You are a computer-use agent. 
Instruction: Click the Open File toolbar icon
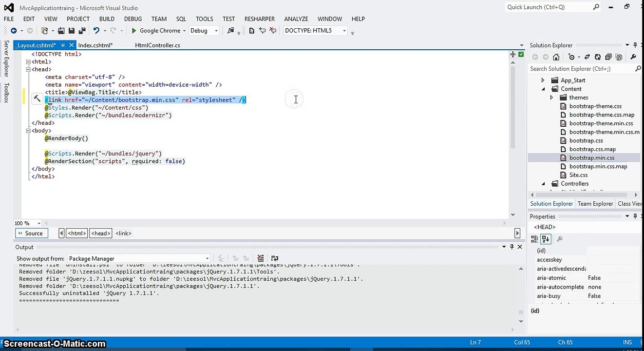[61, 31]
